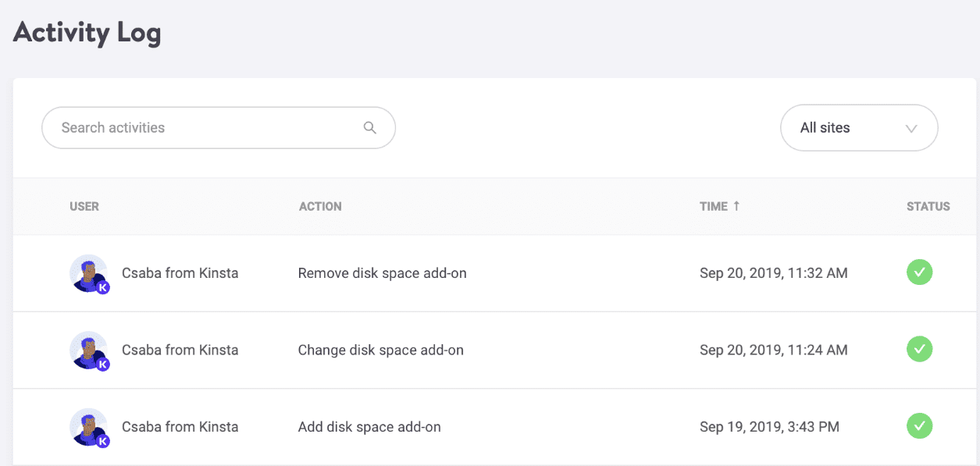The image size is (980, 466).
Task: Open the All sites dropdown
Action: click(x=859, y=128)
